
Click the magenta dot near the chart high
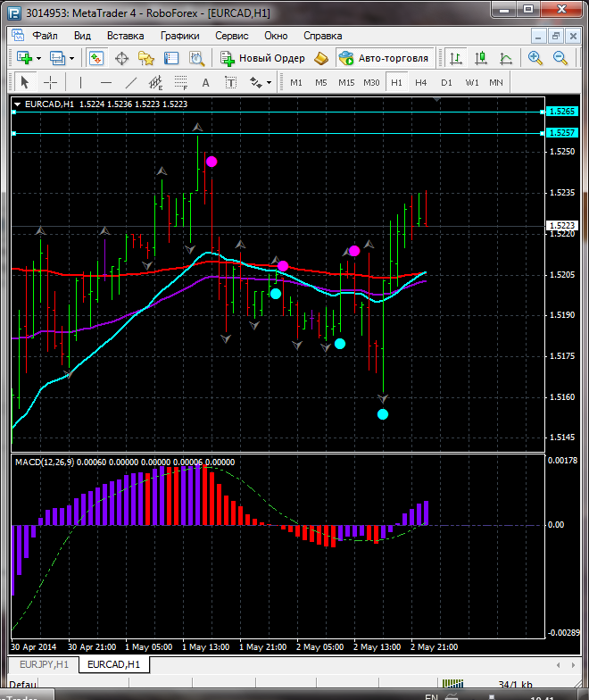[x=212, y=162]
